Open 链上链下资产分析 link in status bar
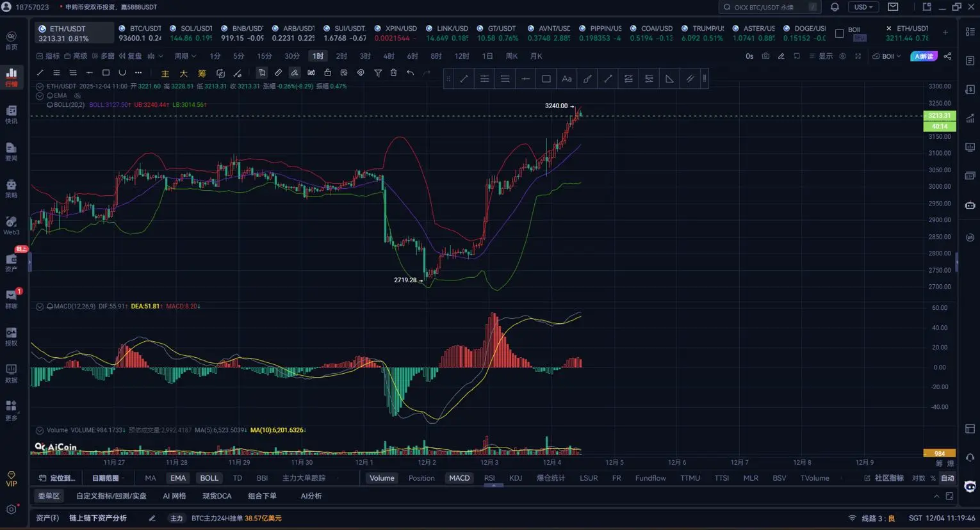This screenshot has height=530, width=980. (x=98, y=518)
